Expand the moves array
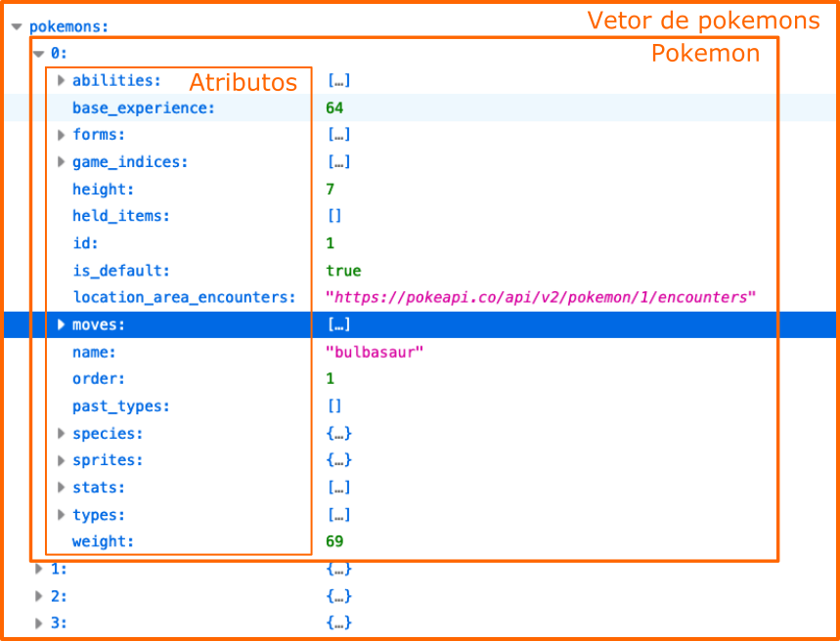This screenshot has width=840, height=641. [x=61, y=324]
